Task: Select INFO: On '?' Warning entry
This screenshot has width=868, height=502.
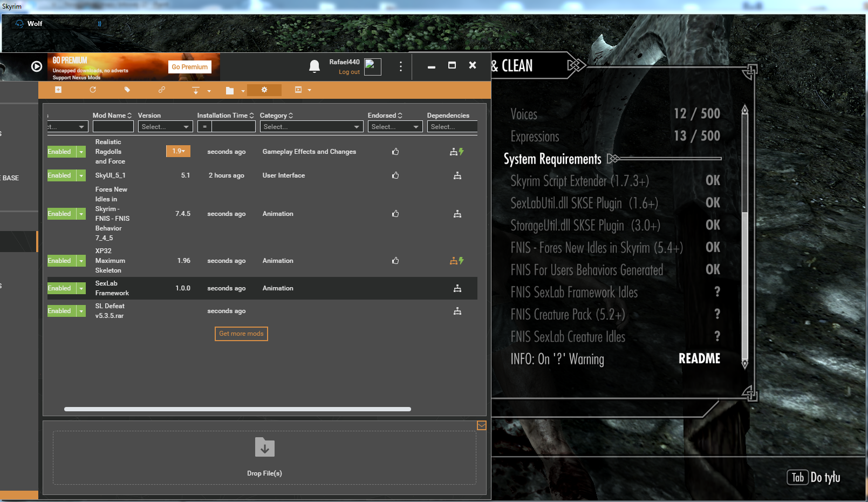Action: click(x=616, y=358)
